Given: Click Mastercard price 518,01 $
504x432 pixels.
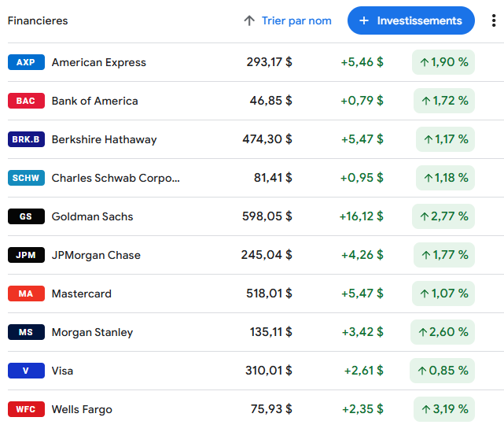Looking at the screenshot, I should click(x=270, y=294).
